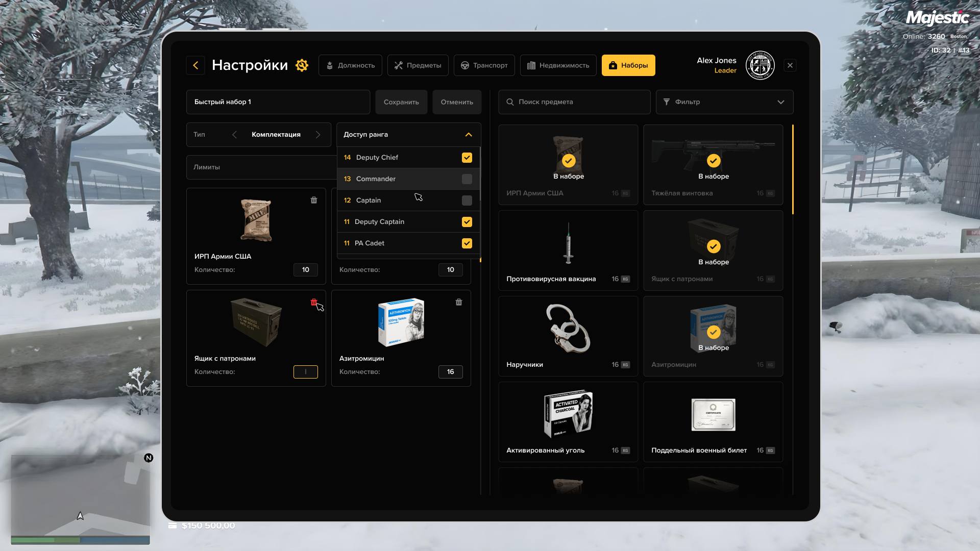
Task: Click red trash icon on Ящик с патронами
Action: [313, 302]
